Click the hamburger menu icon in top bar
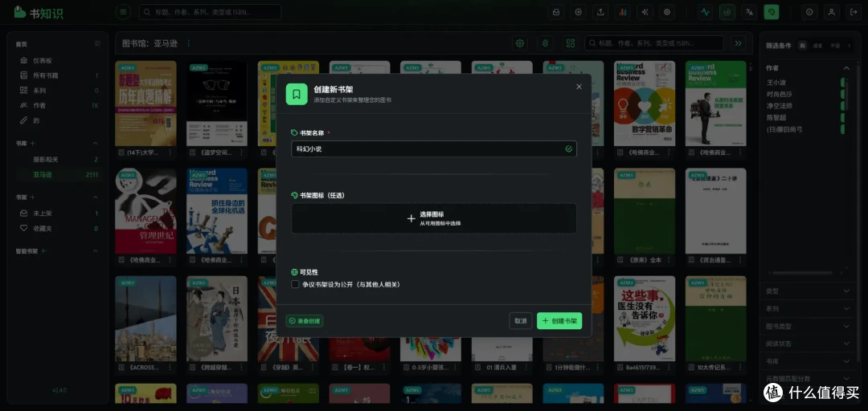The image size is (868, 411). click(x=123, y=11)
